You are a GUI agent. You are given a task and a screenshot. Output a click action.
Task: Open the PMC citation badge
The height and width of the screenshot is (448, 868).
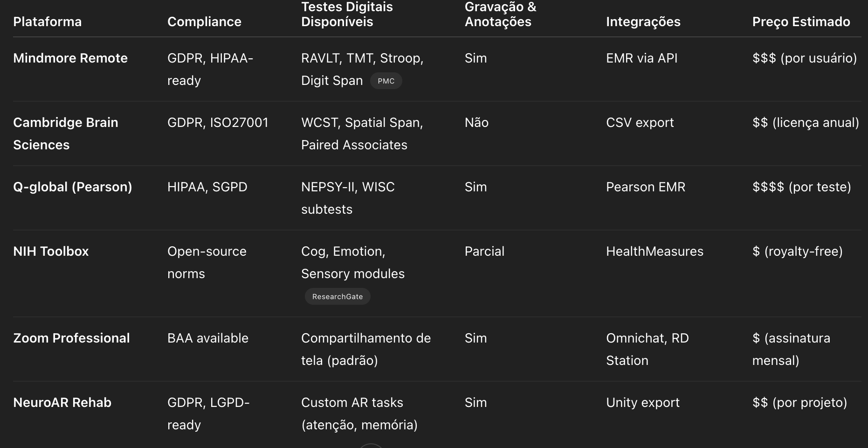click(x=386, y=81)
